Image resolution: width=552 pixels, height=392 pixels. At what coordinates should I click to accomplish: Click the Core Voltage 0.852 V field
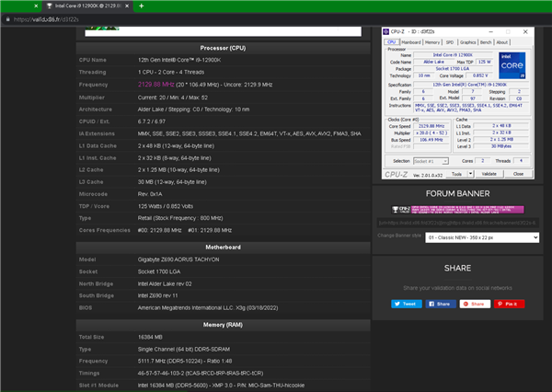[x=480, y=75]
